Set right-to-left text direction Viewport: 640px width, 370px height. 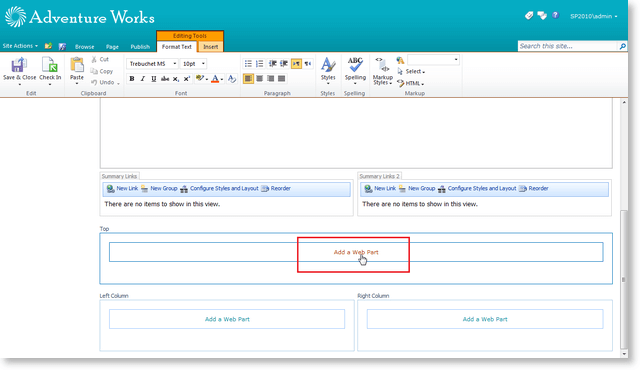coord(308,64)
